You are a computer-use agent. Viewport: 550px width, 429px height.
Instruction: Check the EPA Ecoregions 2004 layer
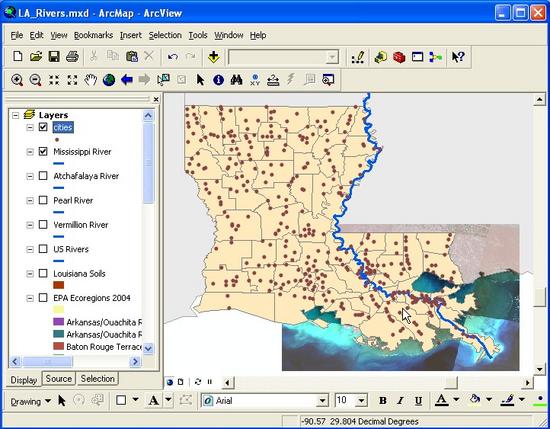(x=43, y=298)
